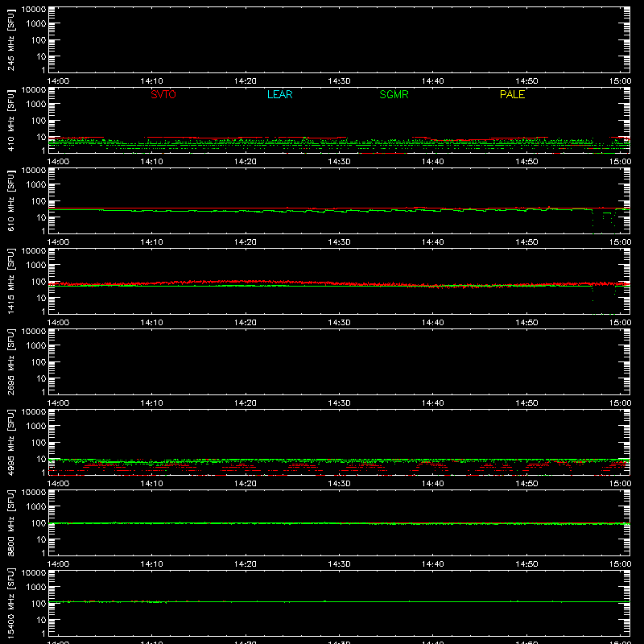
Task: Click the 10000 tick label of 15400 MHz panel
Action: (34, 573)
